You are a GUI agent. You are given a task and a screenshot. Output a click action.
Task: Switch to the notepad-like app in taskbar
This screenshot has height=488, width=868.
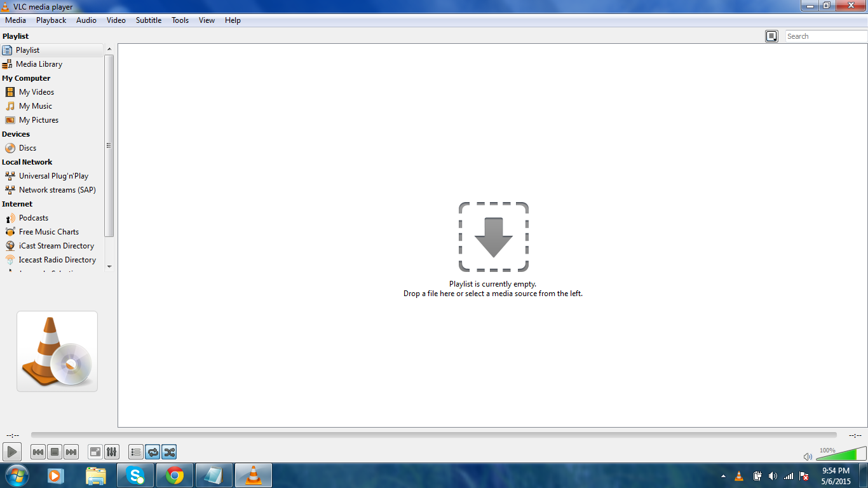pyautogui.click(x=214, y=475)
